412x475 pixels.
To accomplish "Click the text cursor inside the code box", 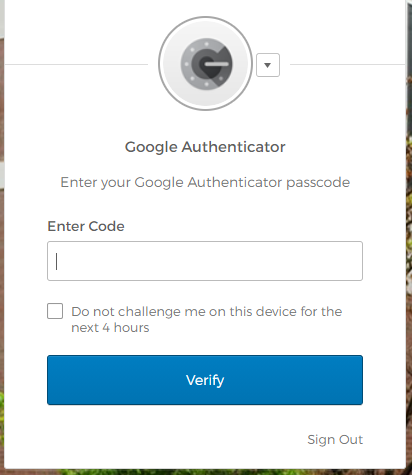I will 57,261.
